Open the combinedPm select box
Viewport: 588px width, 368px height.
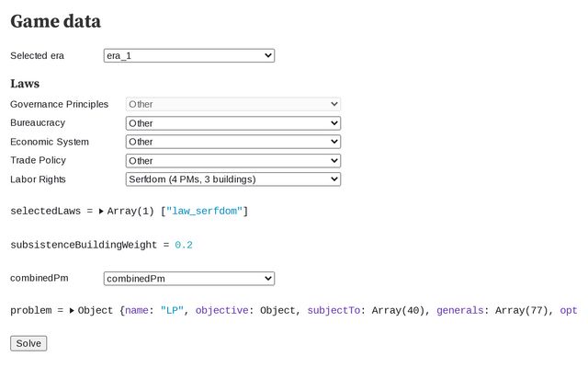[x=188, y=279]
